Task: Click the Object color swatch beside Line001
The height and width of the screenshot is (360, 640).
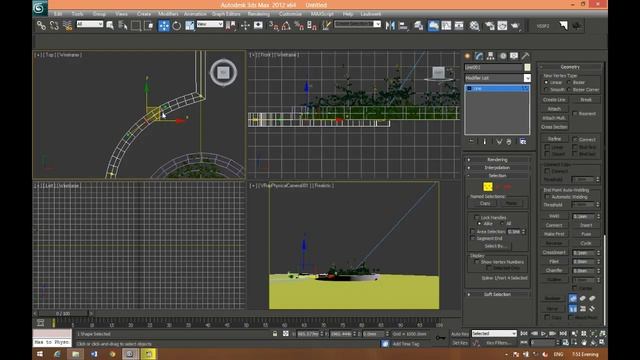Action: point(527,67)
